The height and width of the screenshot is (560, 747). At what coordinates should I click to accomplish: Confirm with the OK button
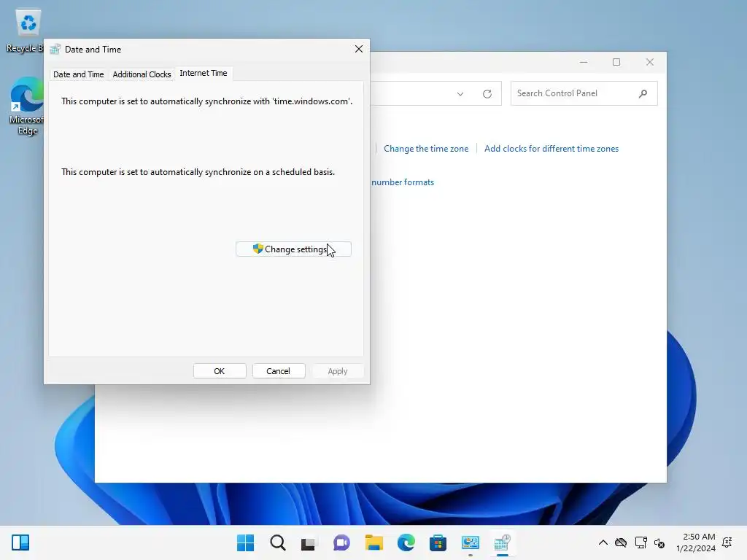(220, 371)
